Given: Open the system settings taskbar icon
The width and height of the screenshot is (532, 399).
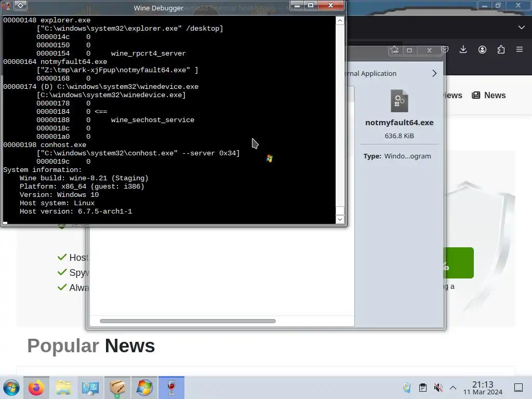Looking at the screenshot, I should click(90, 388).
